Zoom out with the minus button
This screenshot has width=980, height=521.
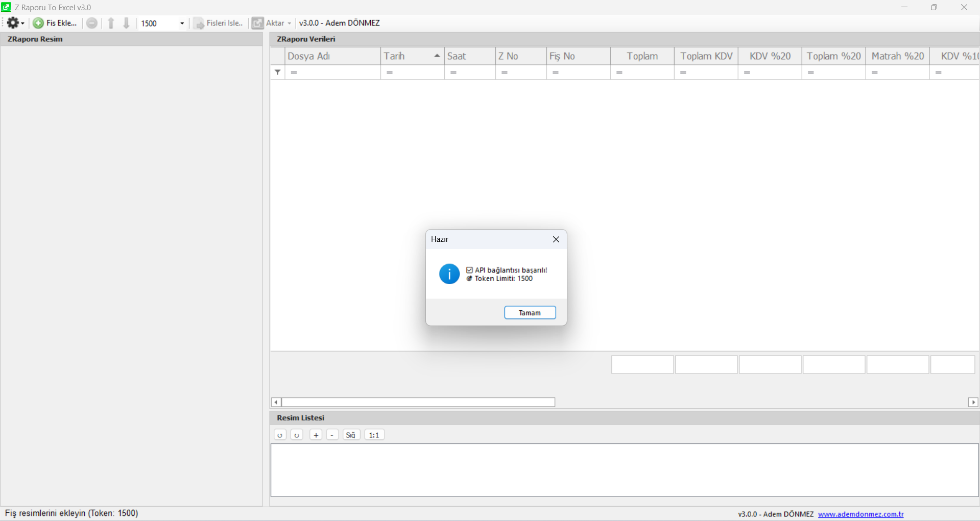pyautogui.click(x=332, y=435)
